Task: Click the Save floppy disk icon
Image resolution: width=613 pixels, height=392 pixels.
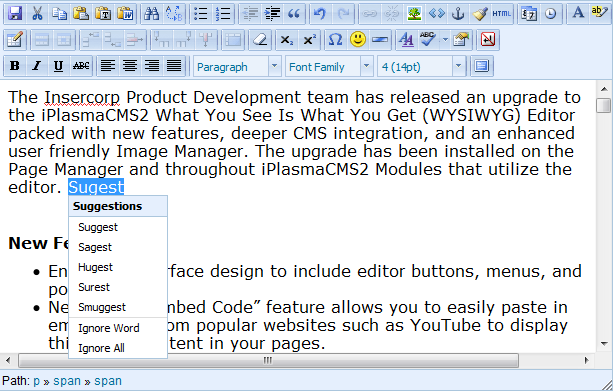Action: 15,14
